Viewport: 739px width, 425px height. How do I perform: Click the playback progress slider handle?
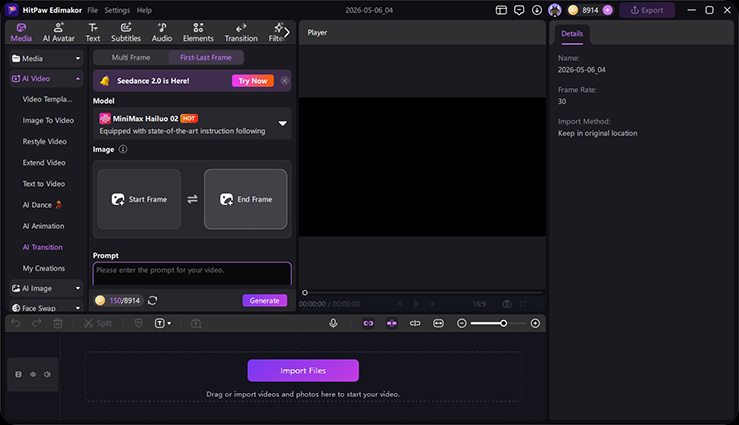click(x=305, y=293)
